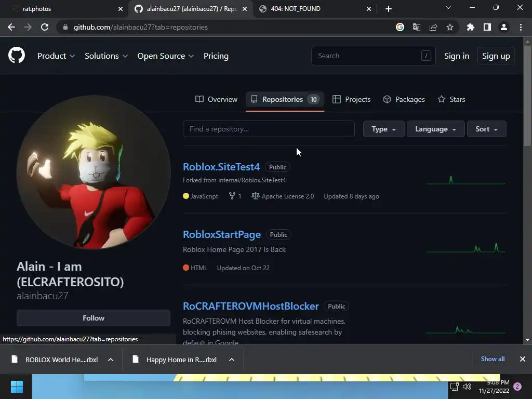
Task: Click the Google icon in address bar
Action: coord(400,27)
